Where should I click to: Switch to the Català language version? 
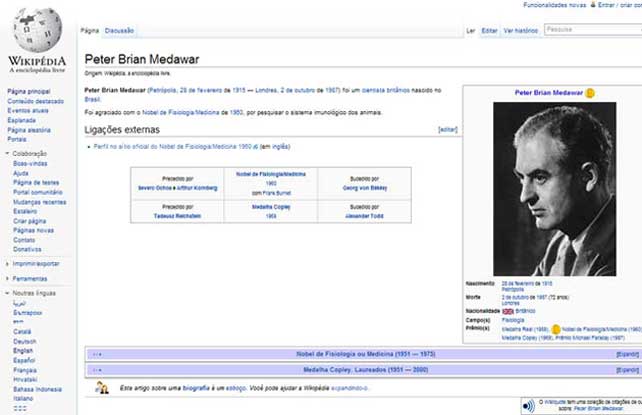22,332
